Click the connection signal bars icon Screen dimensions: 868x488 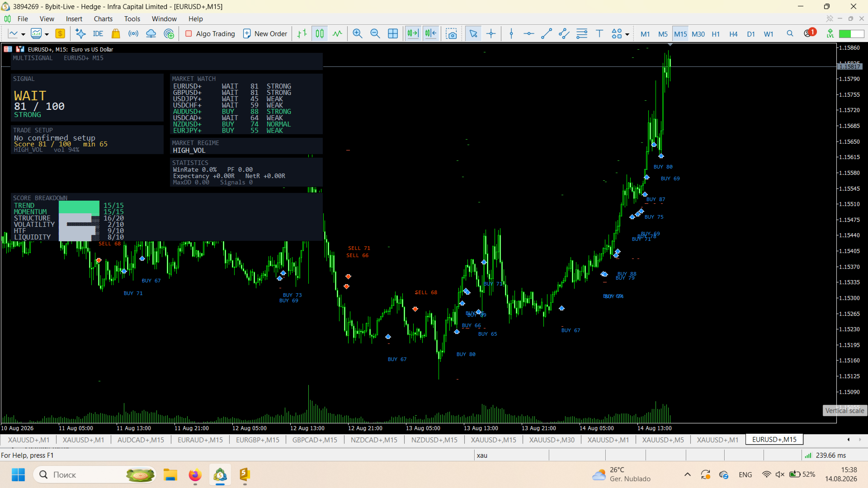pyautogui.click(x=808, y=455)
